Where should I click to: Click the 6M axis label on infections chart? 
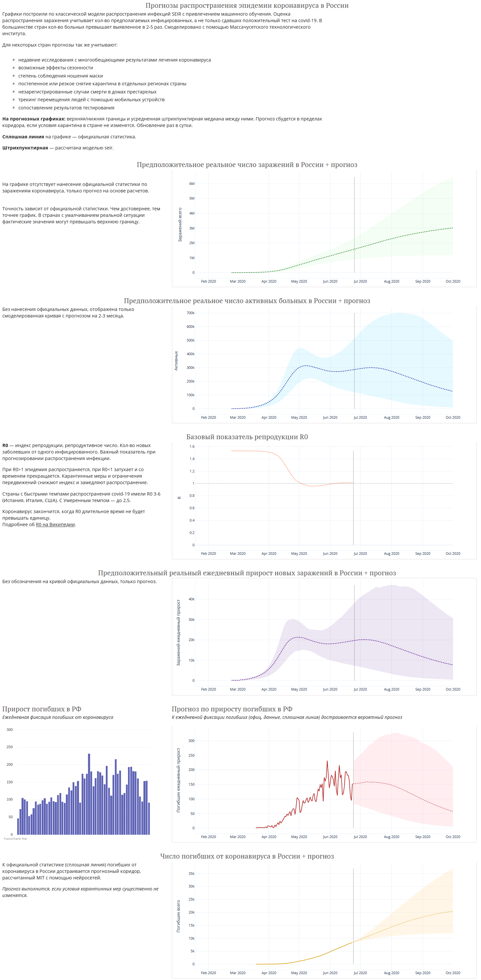[x=192, y=184]
